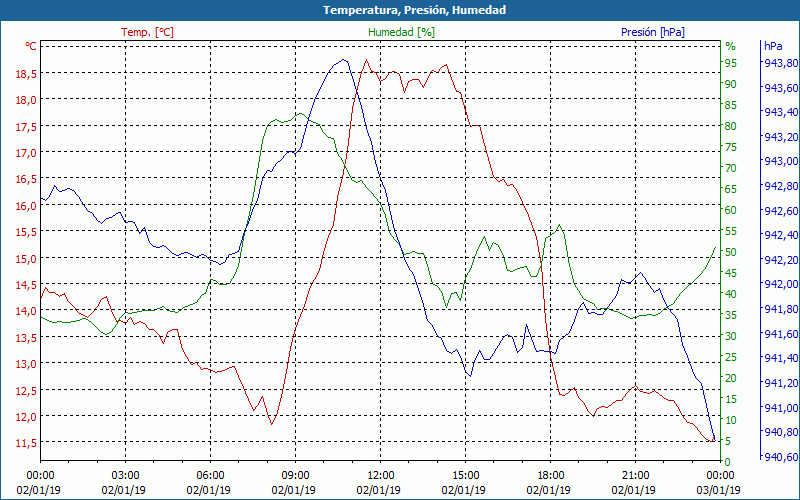This screenshot has height=500, width=800.
Task: Click temperature axis value 13,5
Action: click(x=26, y=337)
